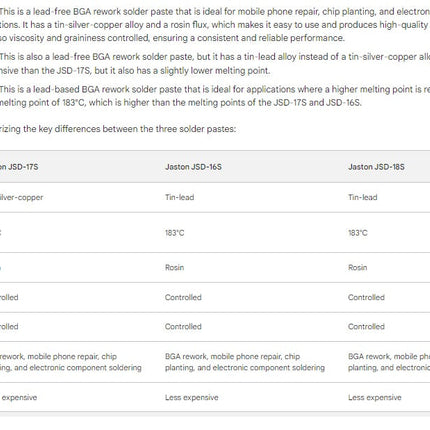
Task: Click BGA rework applications cell for JSD-16S
Action: 245,362
